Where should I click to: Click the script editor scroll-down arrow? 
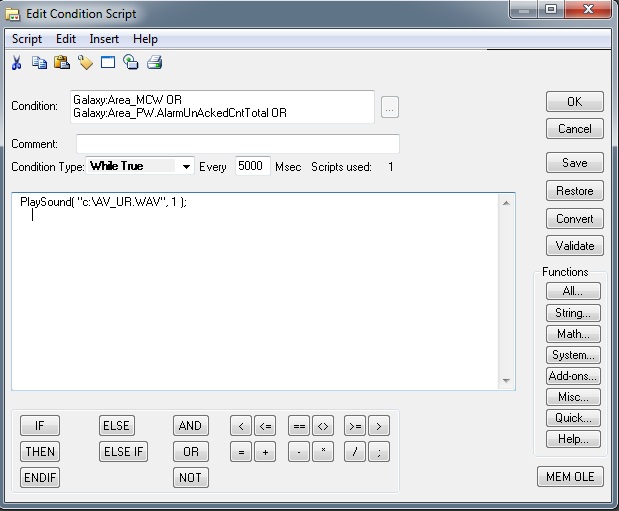(508, 381)
